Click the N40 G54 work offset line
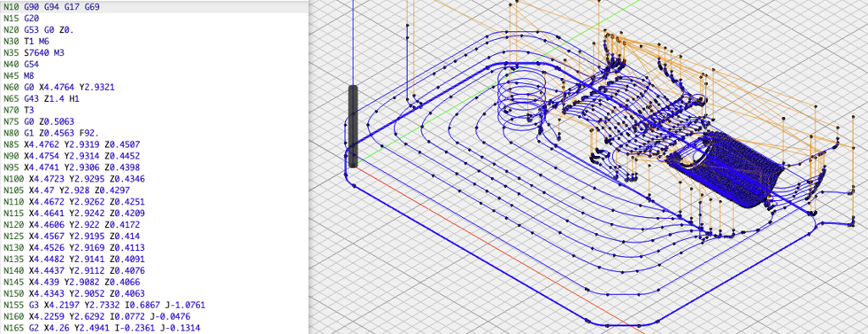Image resolution: width=868 pixels, height=334 pixels. pyautogui.click(x=154, y=64)
